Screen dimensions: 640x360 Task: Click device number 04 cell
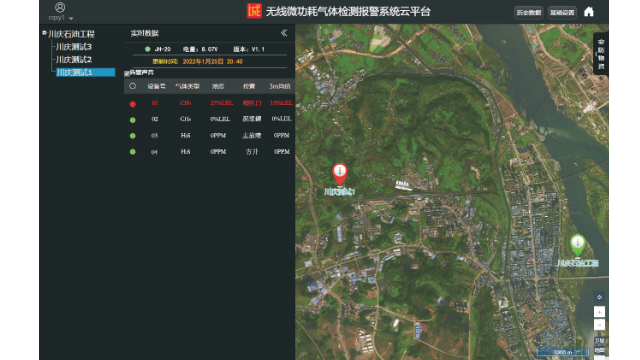coord(154,152)
